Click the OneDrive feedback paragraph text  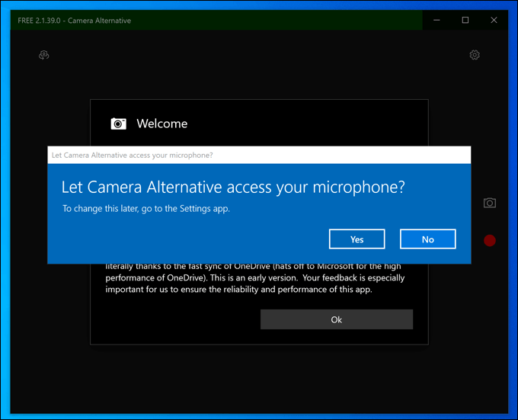(x=255, y=278)
